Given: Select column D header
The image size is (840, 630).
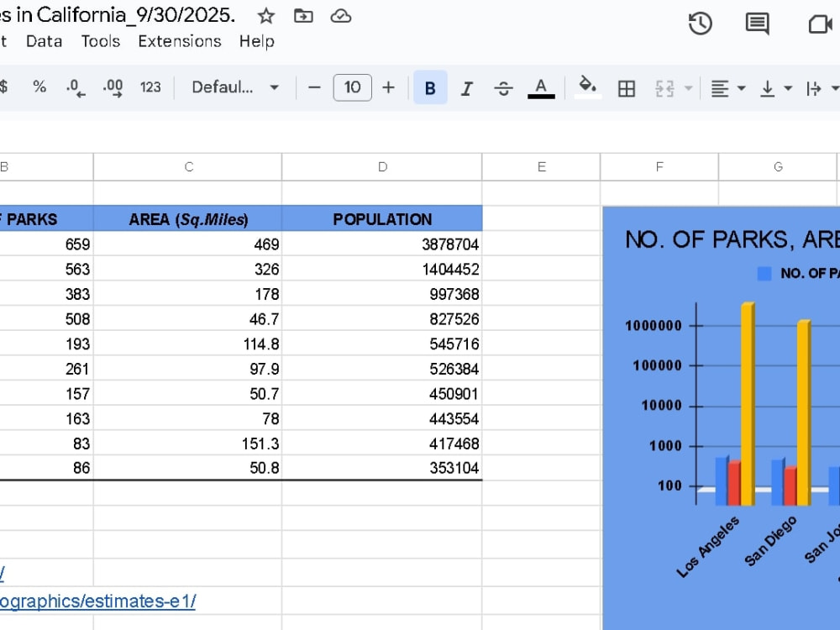Looking at the screenshot, I should pos(382,166).
